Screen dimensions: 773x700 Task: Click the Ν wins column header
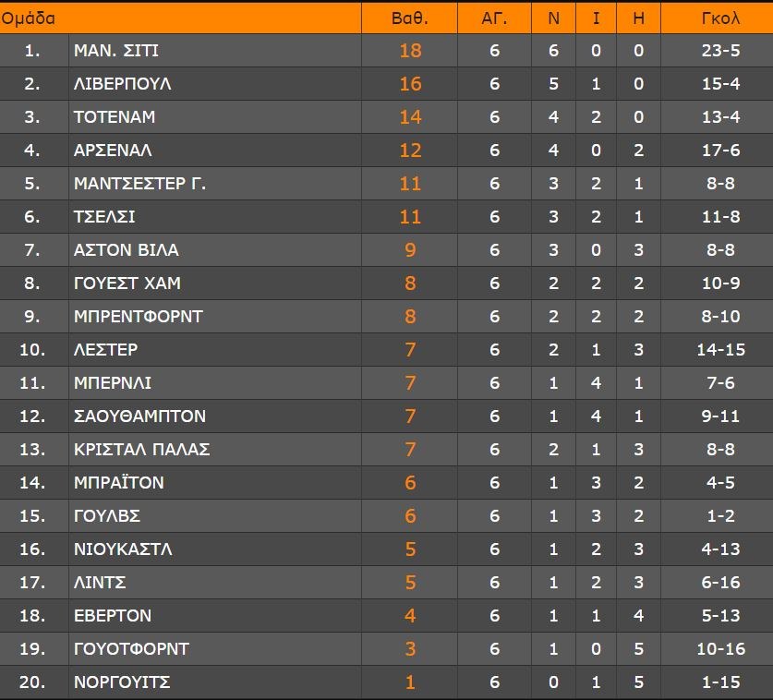554,18
